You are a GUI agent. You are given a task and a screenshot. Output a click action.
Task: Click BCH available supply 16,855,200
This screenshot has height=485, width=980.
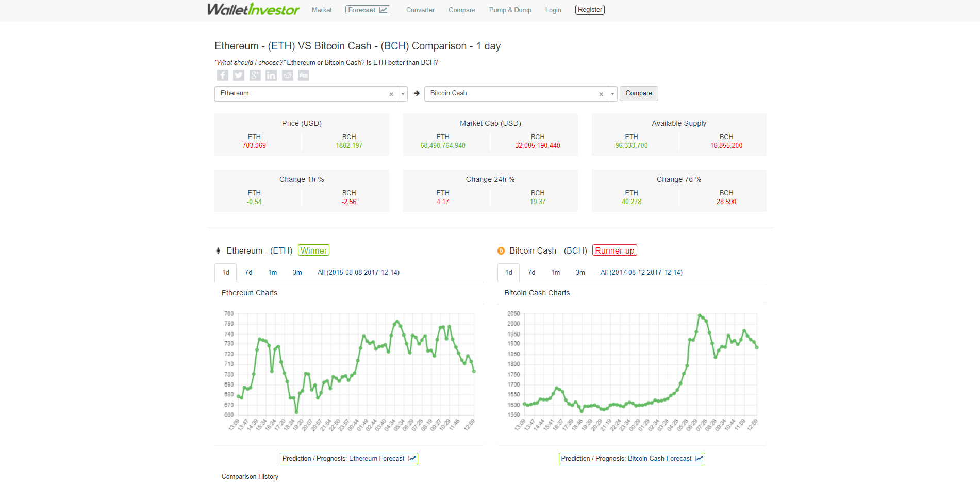(726, 146)
